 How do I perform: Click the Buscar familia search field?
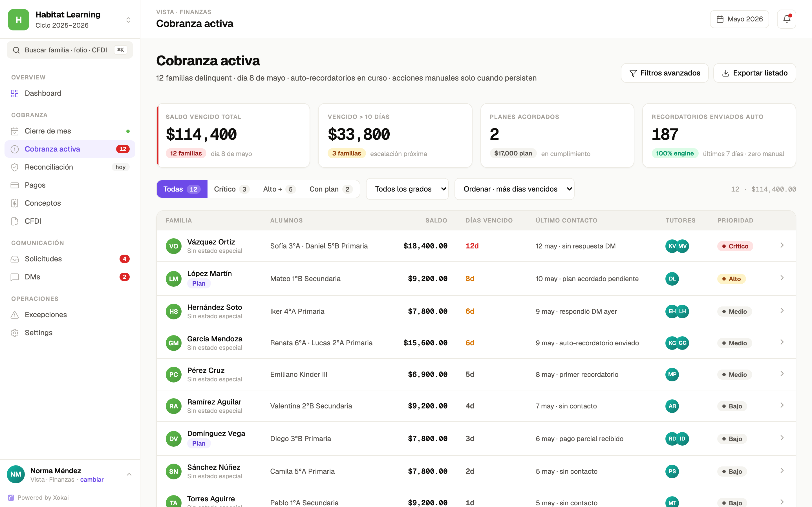pos(70,50)
